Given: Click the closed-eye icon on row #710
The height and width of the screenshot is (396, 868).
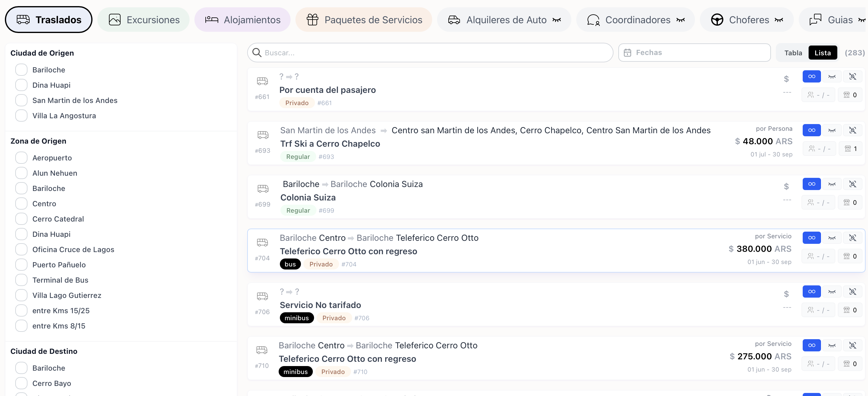Looking at the screenshot, I should [832, 345].
